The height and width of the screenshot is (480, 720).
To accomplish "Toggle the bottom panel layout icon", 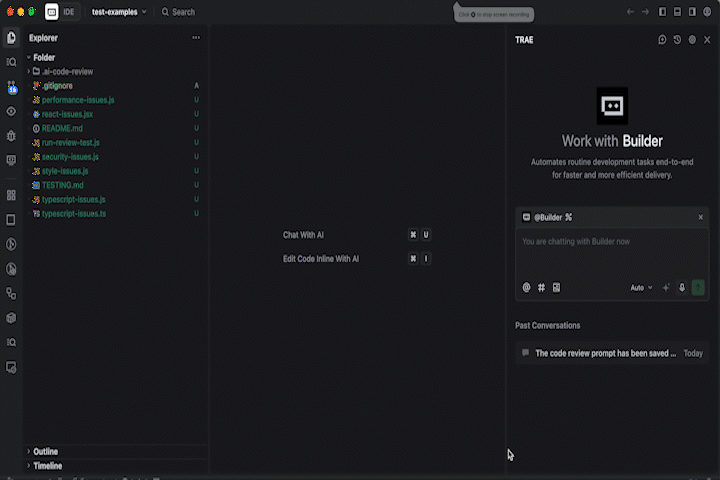I will click(677, 12).
